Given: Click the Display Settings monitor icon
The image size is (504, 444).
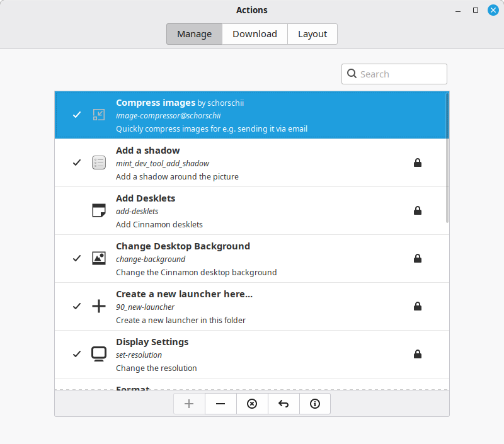Looking at the screenshot, I should (x=99, y=354).
